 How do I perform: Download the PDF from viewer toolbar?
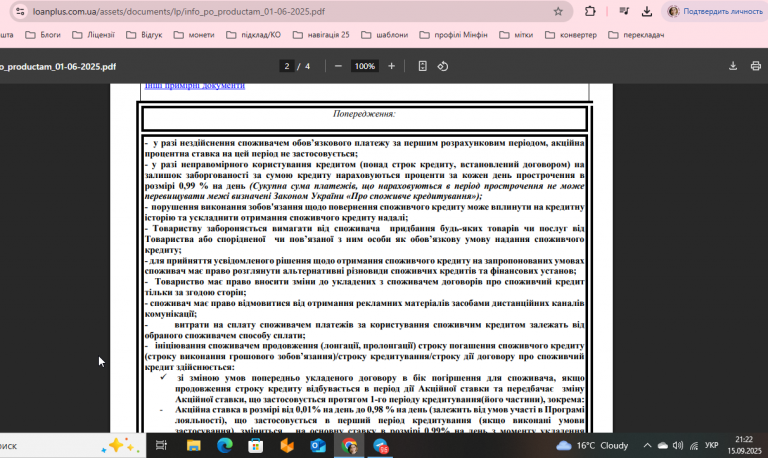coord(733,66)
